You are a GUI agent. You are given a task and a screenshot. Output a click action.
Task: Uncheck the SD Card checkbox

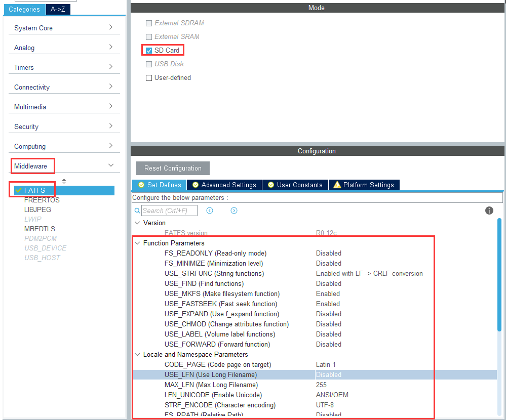click(x=149, y=51)
